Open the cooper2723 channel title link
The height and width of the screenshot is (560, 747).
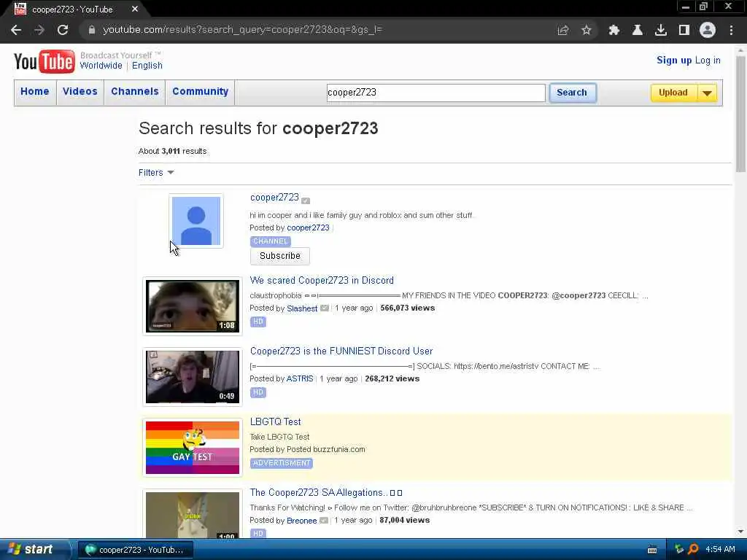pos(274,197)
